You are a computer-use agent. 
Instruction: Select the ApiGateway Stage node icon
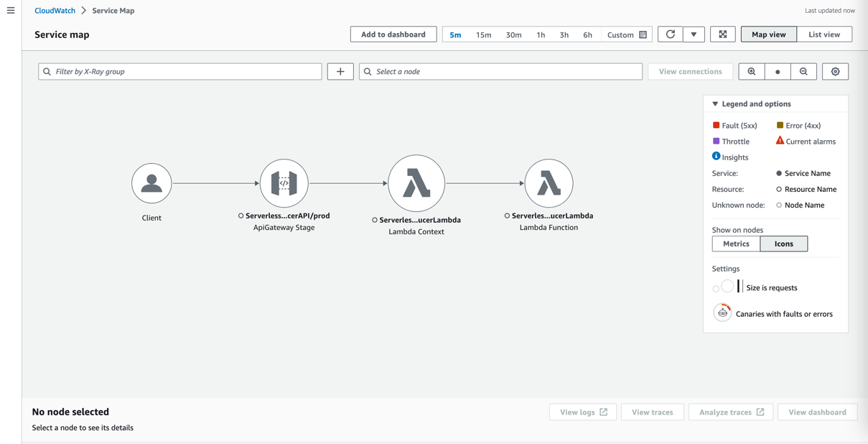(x=284, y=183)
